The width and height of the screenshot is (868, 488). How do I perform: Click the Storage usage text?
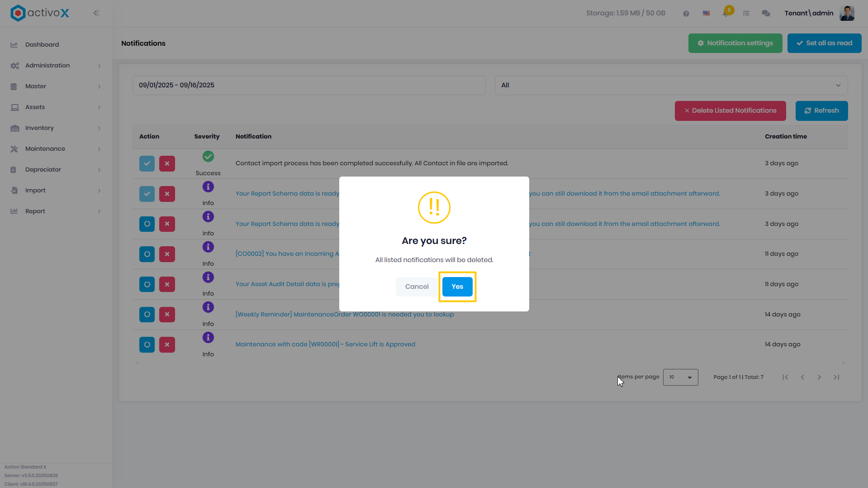pos(626,13)
